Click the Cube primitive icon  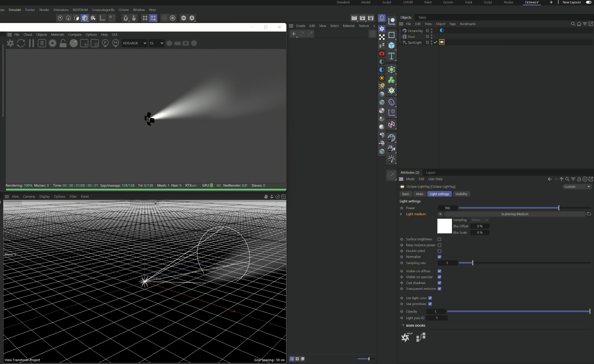[x=391, y=45]
